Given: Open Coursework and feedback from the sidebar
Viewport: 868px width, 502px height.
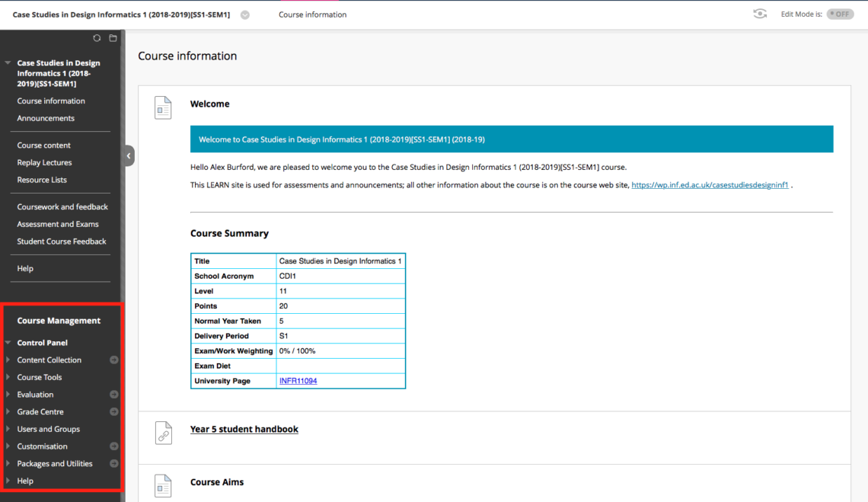Looking at the screenshot, I should click(x=62, y=206).
